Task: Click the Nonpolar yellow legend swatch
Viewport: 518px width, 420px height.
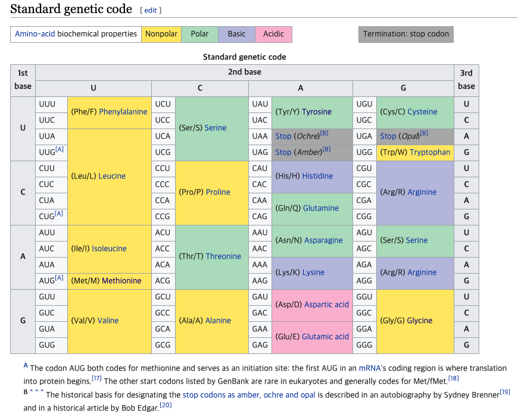Action: click(161, 34)
